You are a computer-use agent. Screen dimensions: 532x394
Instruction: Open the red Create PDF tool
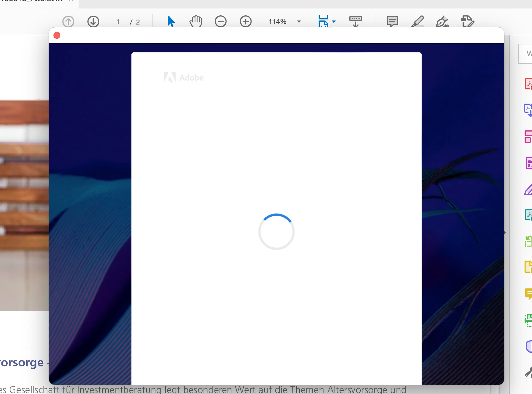[528, 84]
